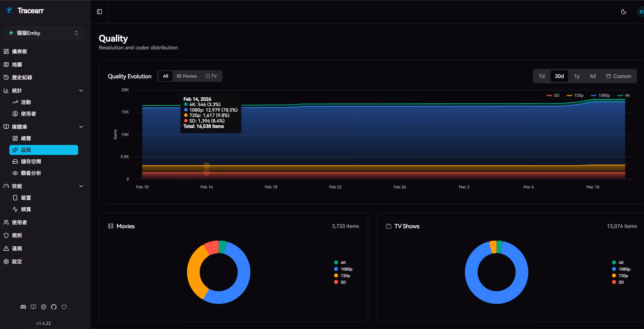Click the globe website icon
This screenshot has height=329, width=644.
[x=43, y=307]
